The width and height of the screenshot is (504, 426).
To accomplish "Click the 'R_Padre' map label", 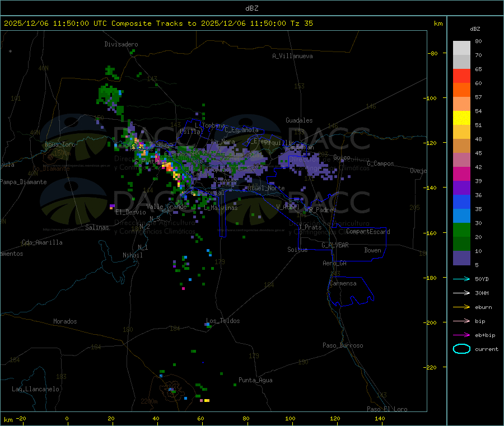I will pos(321,210).
